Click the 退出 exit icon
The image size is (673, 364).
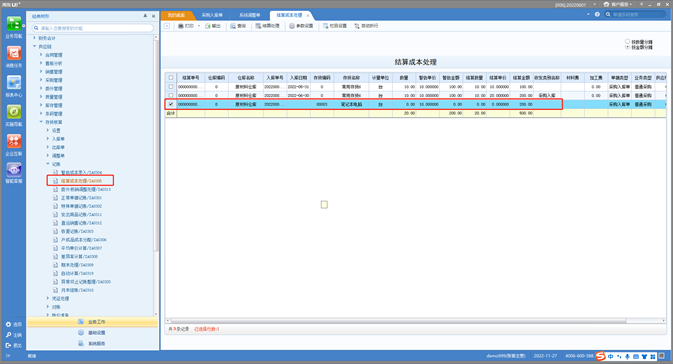8,345
